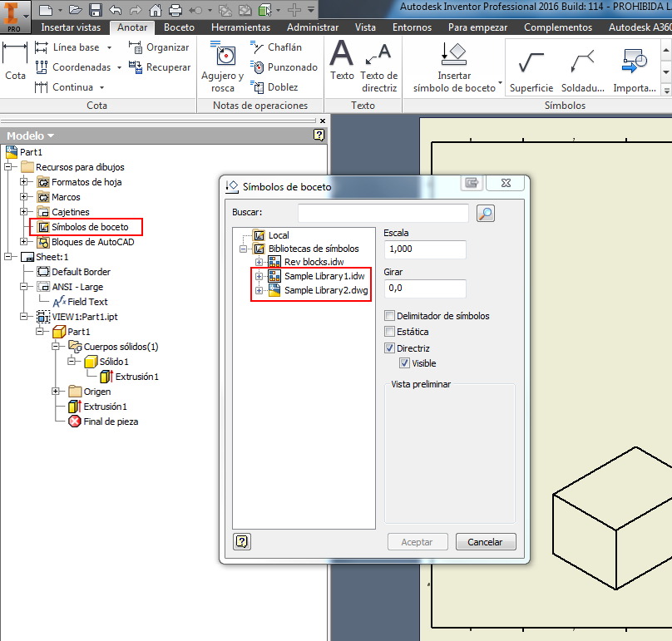Click the Escala value field
672x641 pixels.
pos(425,249)
